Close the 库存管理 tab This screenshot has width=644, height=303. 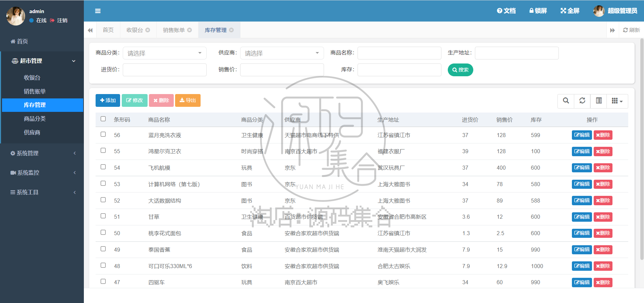point(231,30)
